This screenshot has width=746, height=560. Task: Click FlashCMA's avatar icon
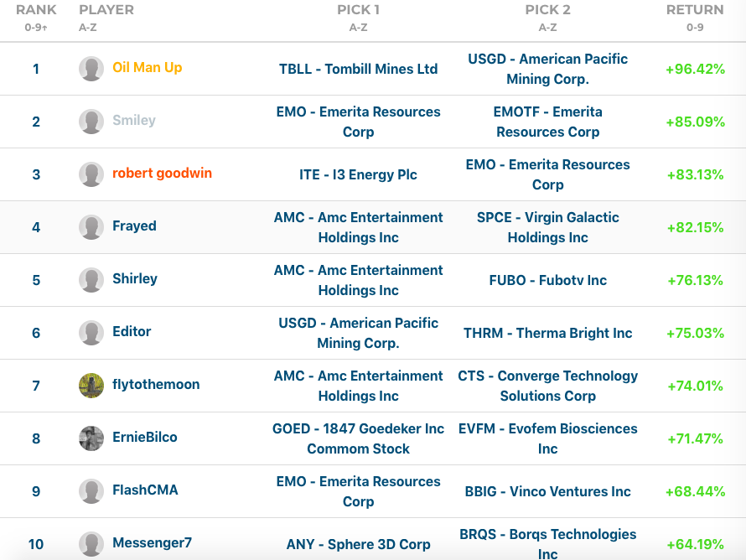click(x=91, y=491)
